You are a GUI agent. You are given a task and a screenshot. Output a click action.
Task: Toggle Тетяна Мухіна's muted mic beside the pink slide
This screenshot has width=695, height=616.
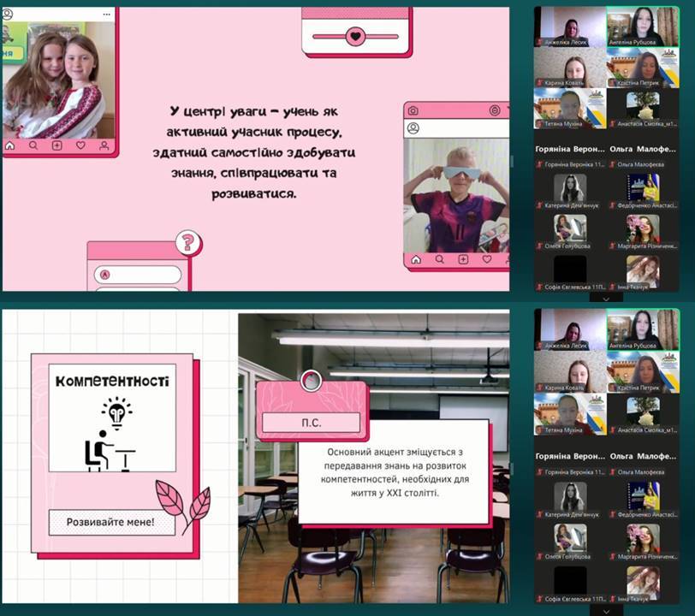pyautogui.click(x=539, y=124)
